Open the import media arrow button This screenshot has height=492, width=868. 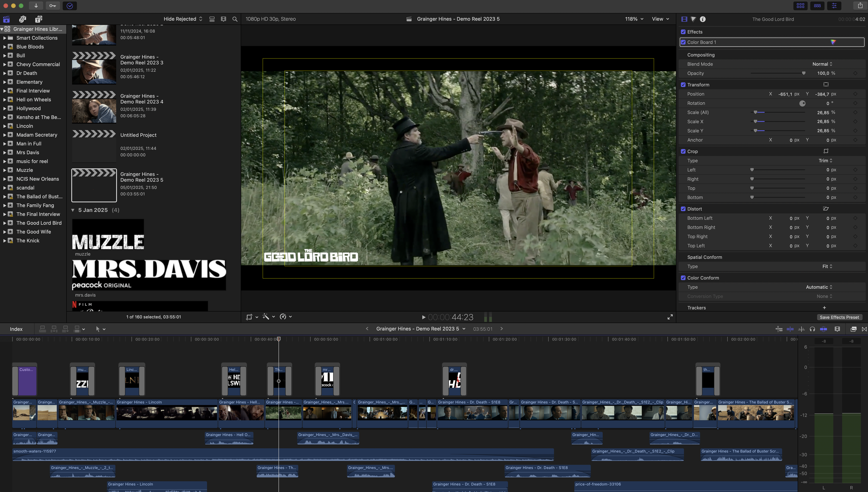pyautogui.click(x=36, y=6)
